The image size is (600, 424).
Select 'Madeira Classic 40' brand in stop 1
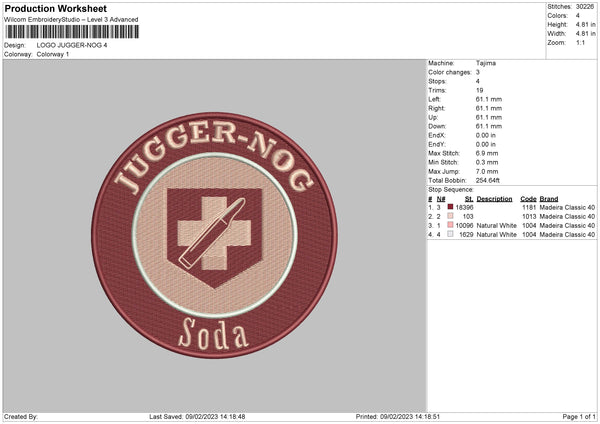567,207
